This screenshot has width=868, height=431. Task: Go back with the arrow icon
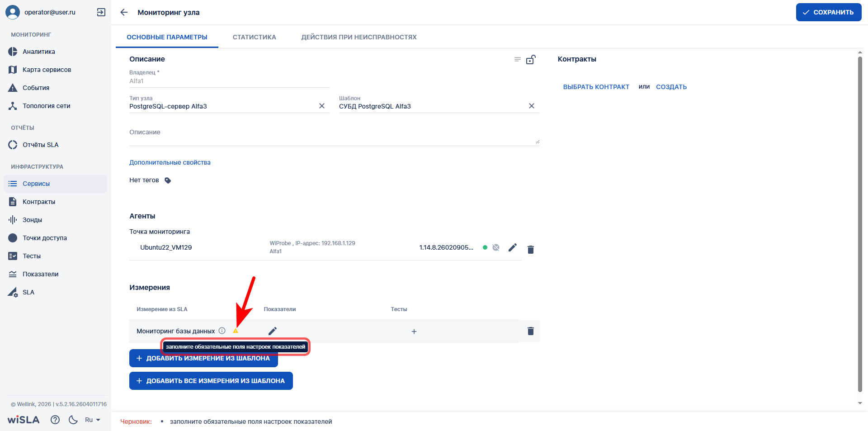tap(124, 12)
